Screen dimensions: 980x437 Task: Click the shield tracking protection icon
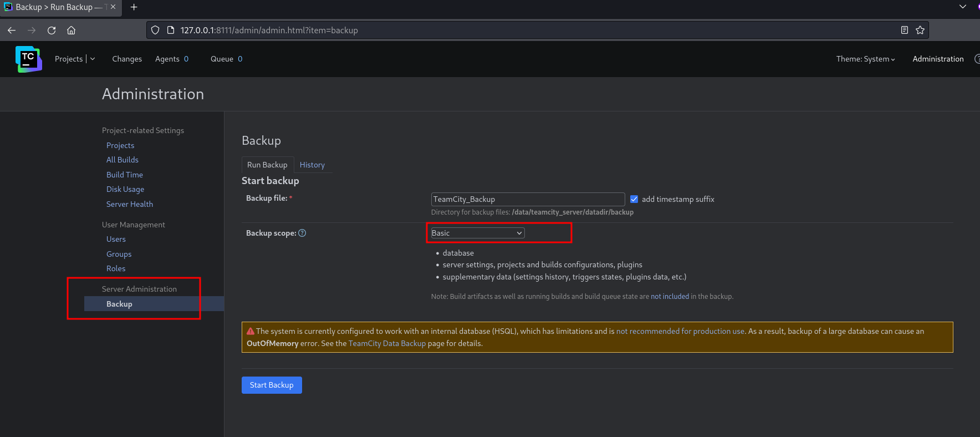coord(155,31)
